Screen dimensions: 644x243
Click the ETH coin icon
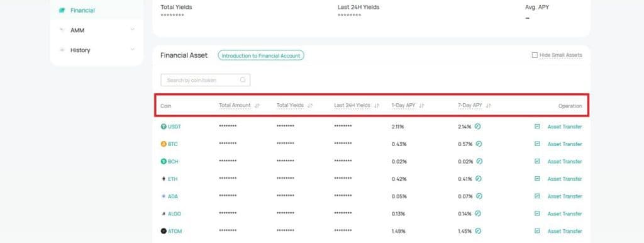pos(164,179)
